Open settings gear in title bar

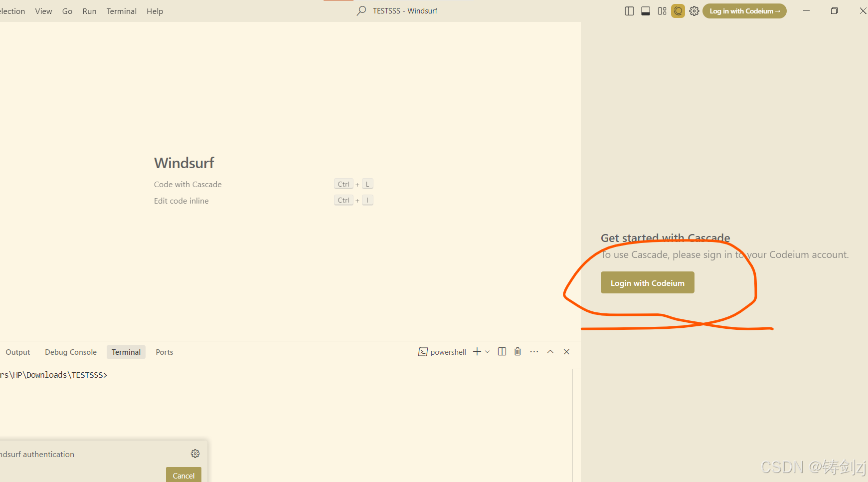(694, 11)
